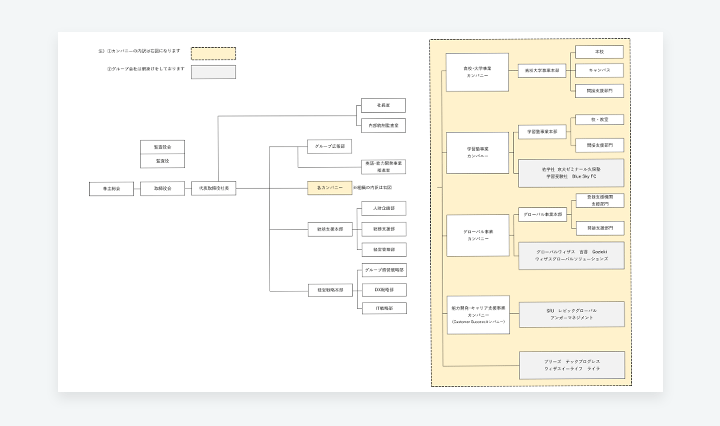Click the 本校 box
The image size is (720, 426).
tap(599, 52)
